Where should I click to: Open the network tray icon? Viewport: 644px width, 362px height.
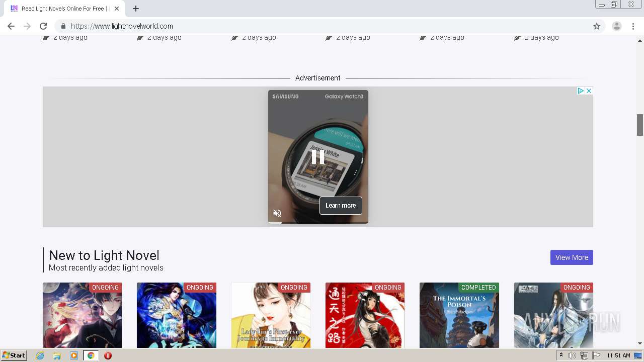pyautogui.click(x=584, y=355)
